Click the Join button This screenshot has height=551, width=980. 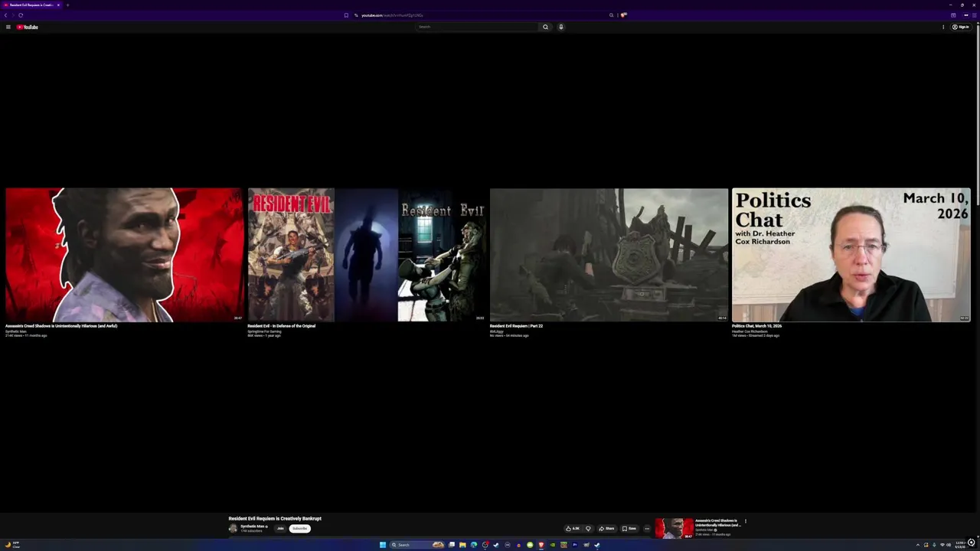pos(280,528)
